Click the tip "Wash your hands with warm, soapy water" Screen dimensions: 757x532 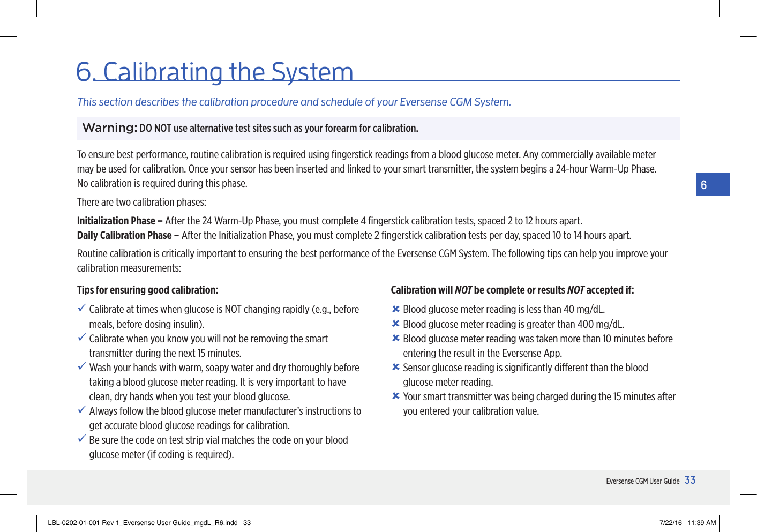click(x=224, y=382)
